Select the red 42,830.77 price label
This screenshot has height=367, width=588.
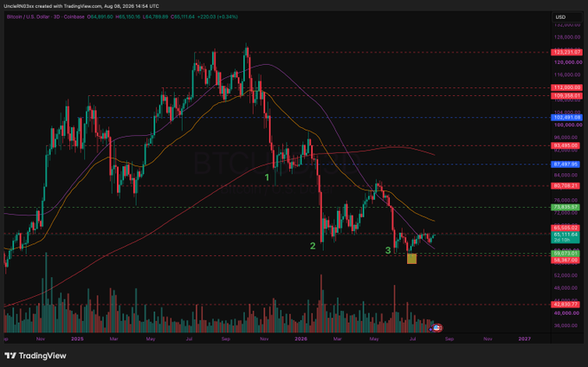pyautogui.click(x=565, y=305)
